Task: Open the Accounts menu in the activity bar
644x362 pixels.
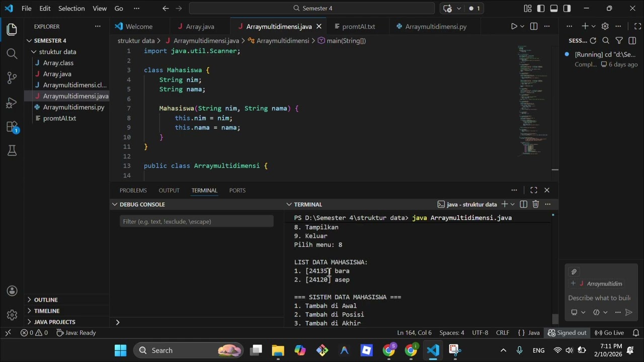Action: tap(12, 291)
